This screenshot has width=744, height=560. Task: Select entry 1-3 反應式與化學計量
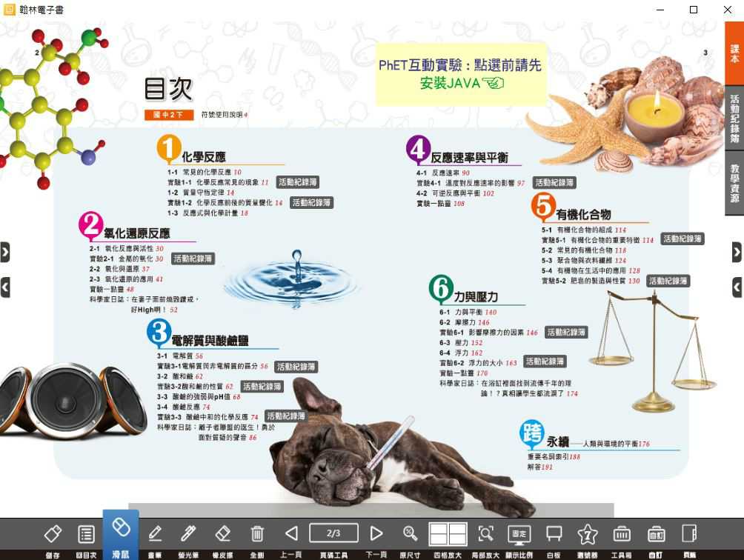click(x=207, y=213)
